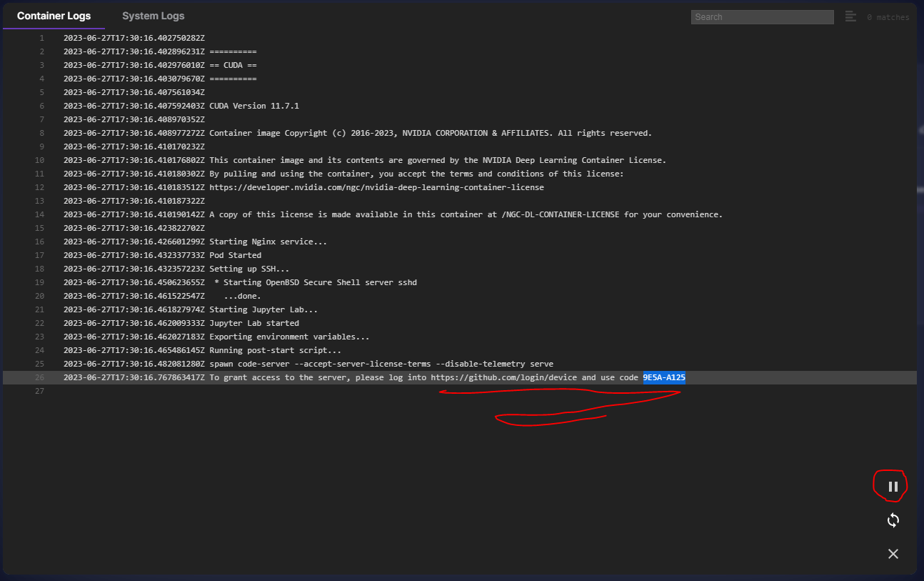
Task: Select the Pod Started log entry
Action: click(235, 255)
